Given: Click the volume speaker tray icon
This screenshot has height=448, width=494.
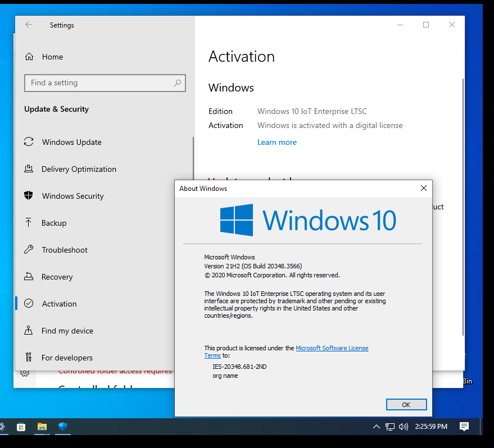Looking at the screenshot, I should pyautogui.click(x=404, y=427).
